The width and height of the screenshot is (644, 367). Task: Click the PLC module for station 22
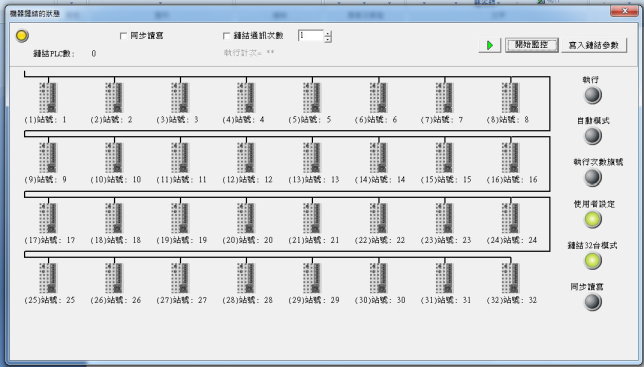click(378, 218)
